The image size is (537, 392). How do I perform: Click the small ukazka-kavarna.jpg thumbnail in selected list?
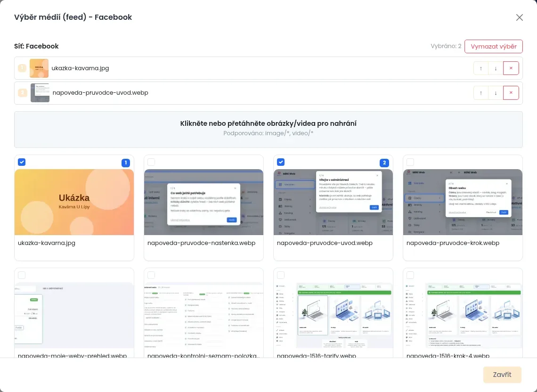[39, 68]
